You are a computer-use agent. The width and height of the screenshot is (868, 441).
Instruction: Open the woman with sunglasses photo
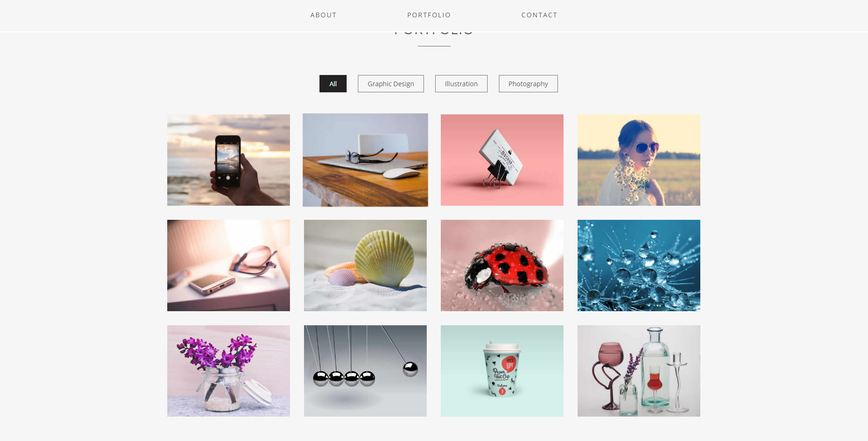tap(639, 160)
